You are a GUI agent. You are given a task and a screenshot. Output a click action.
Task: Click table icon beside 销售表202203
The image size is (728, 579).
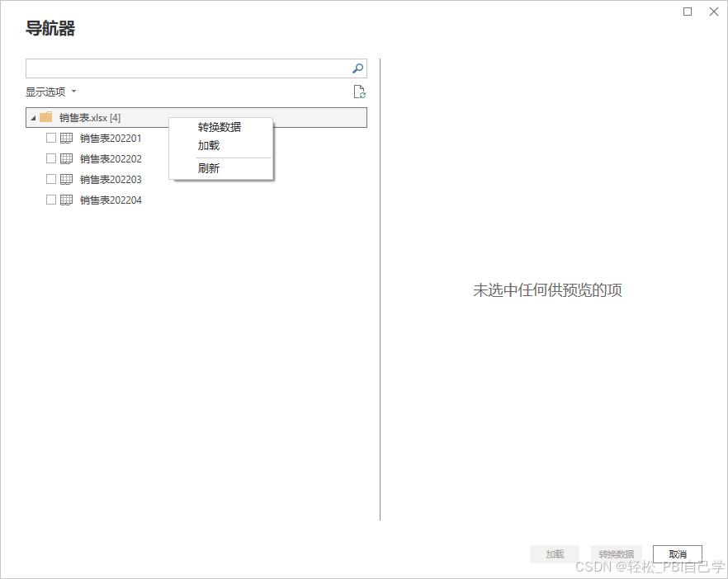tap(66, 179)
